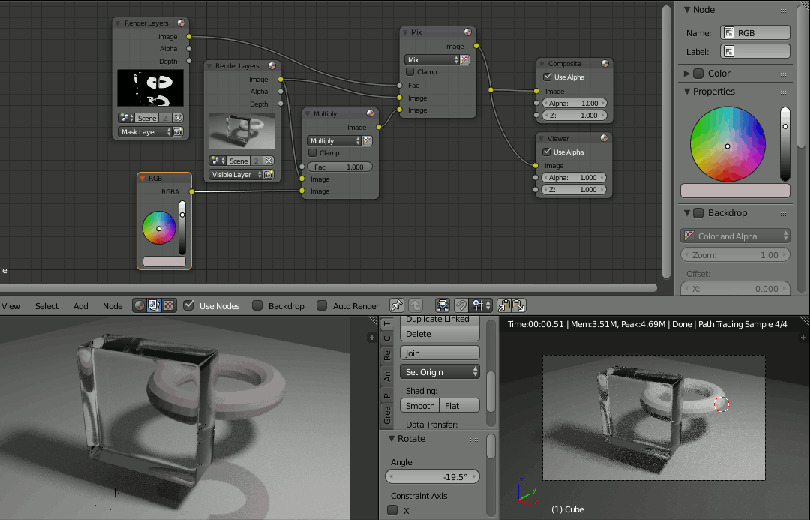
Task: Enable the Color checkbox in the sidebar
Action: tap(698, 73)
